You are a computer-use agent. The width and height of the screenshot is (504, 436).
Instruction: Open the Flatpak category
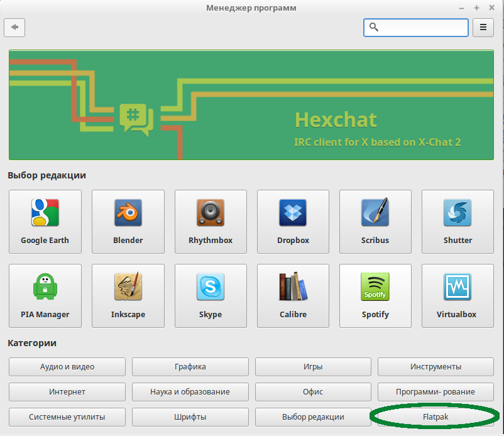pos(436,417)
